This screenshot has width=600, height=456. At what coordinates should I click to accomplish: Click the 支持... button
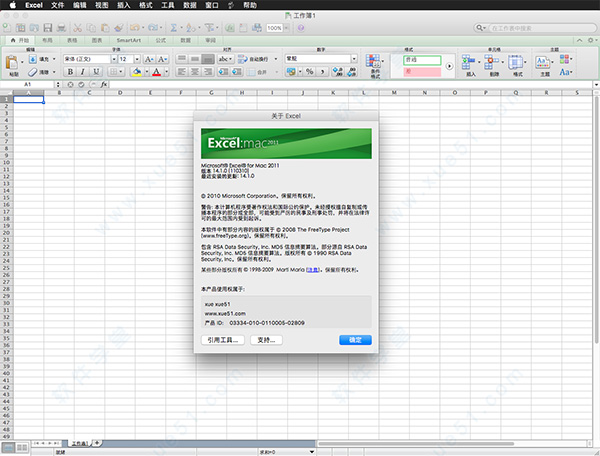point(266,340)
